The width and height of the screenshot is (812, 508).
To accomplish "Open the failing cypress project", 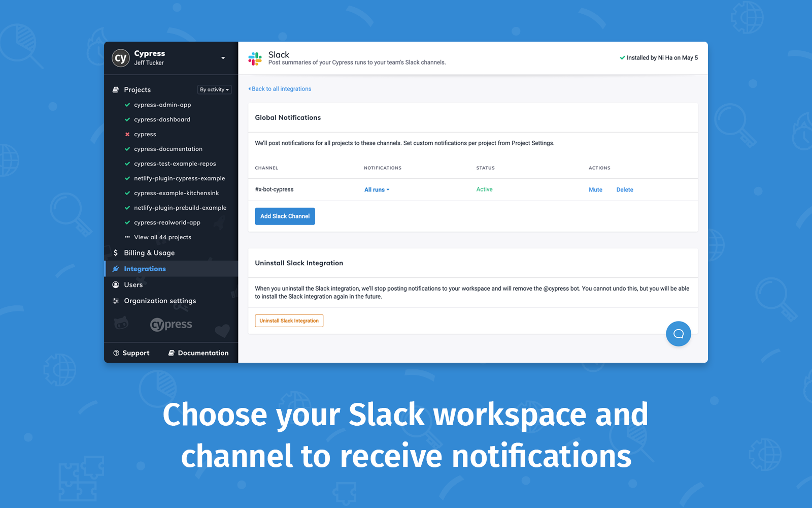I will pos(145,135).
